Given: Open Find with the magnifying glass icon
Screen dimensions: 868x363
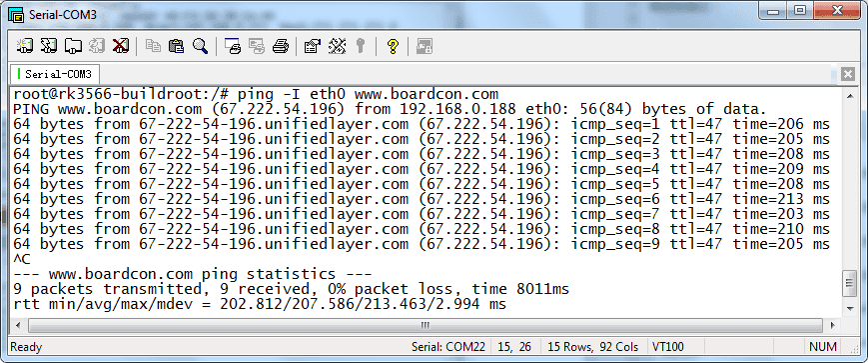Looking at the screenshot, I should pyautogui.click(x=200, y=46).
